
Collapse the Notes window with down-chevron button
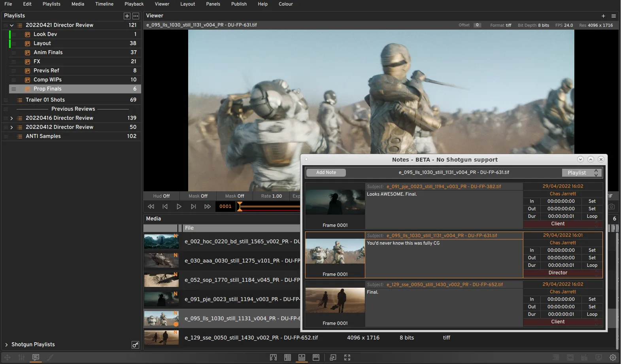coord(580,159)
